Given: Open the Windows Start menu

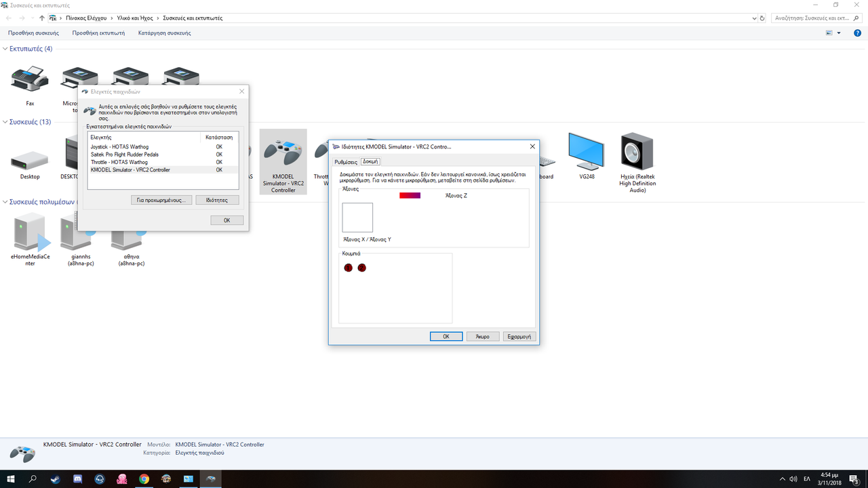Looking at the screenshot, I should (12, 479).
